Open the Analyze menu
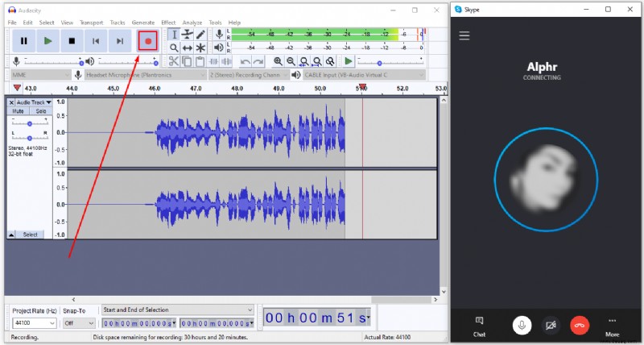 (192, 23)
